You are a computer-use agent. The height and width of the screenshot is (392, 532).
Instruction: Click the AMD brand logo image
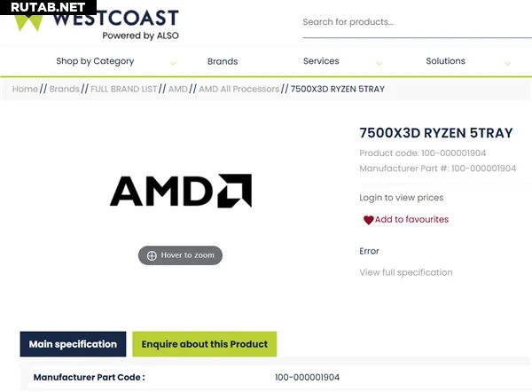tap(180, 191)
